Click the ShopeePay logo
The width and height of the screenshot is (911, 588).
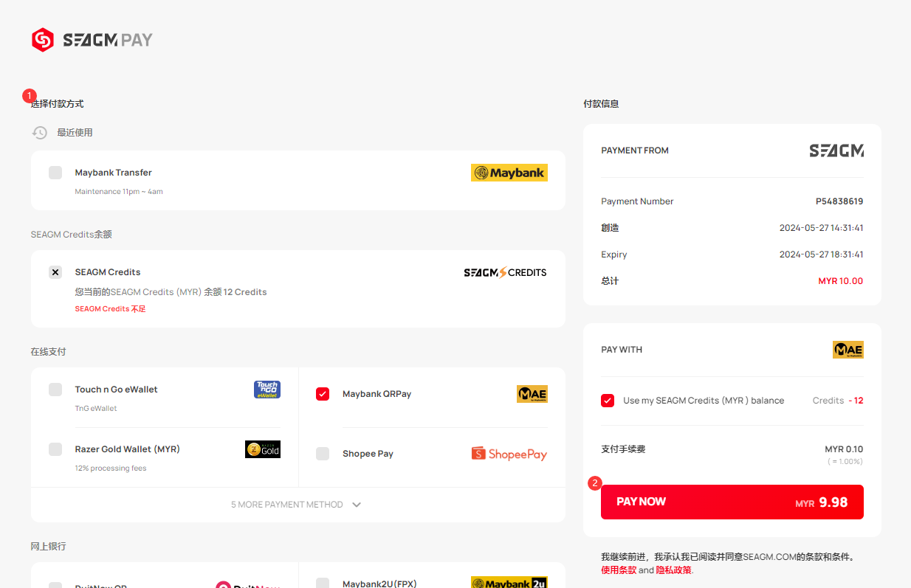coord(509,454)
